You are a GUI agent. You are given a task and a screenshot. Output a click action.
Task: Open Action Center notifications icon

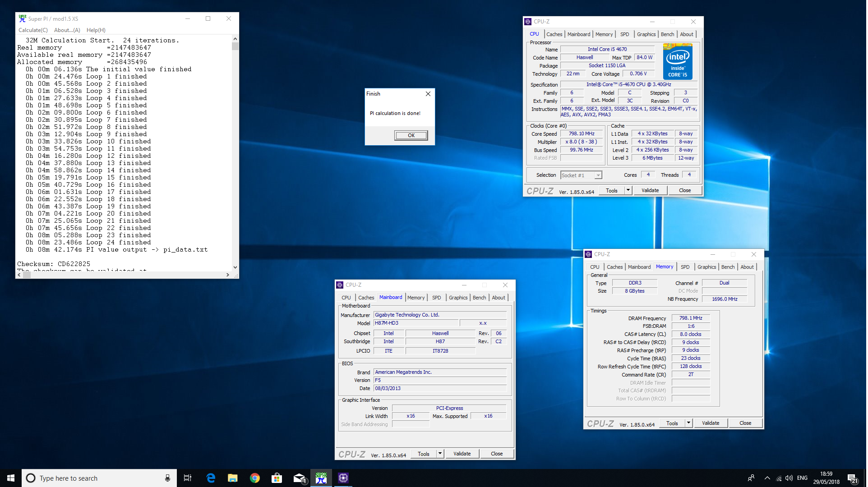[x=852, y=478]
